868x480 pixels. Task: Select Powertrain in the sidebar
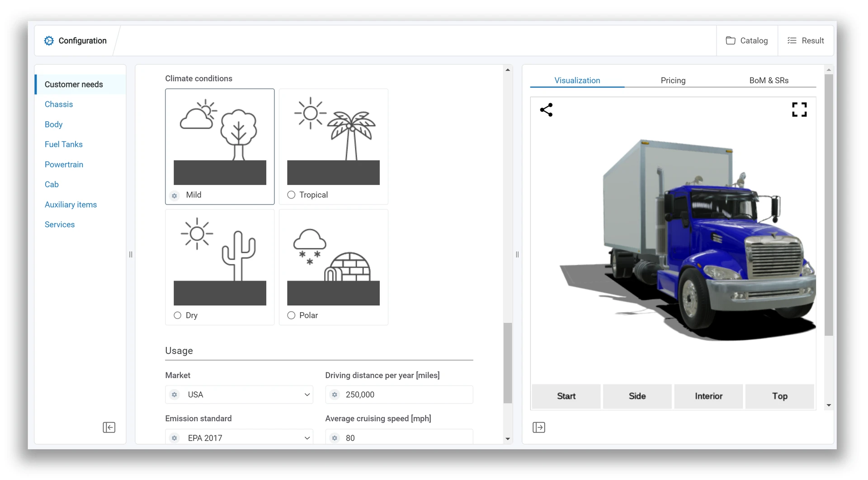(64, 164)
